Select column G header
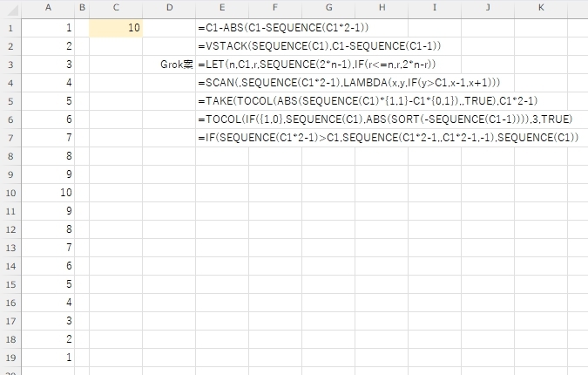588x375 pixels. [328, 8]
